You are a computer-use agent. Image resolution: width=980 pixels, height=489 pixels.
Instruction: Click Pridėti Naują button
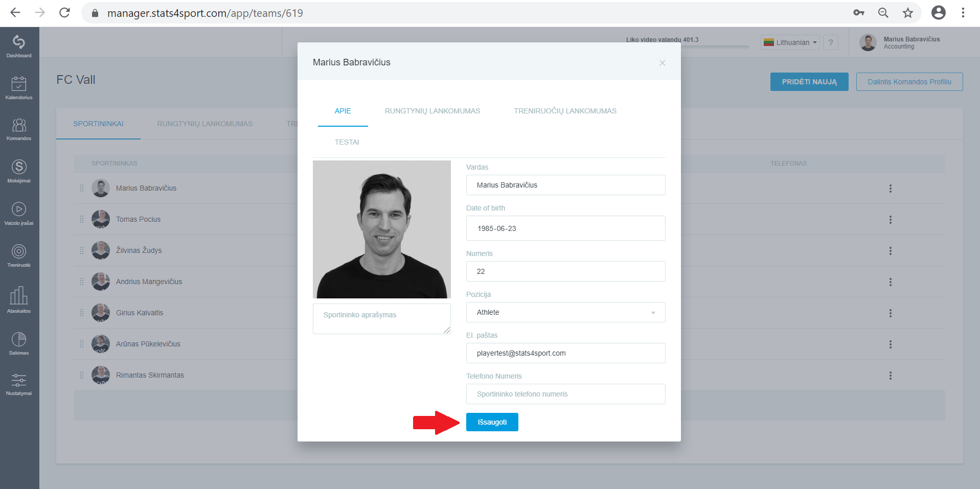click(809, 82)
